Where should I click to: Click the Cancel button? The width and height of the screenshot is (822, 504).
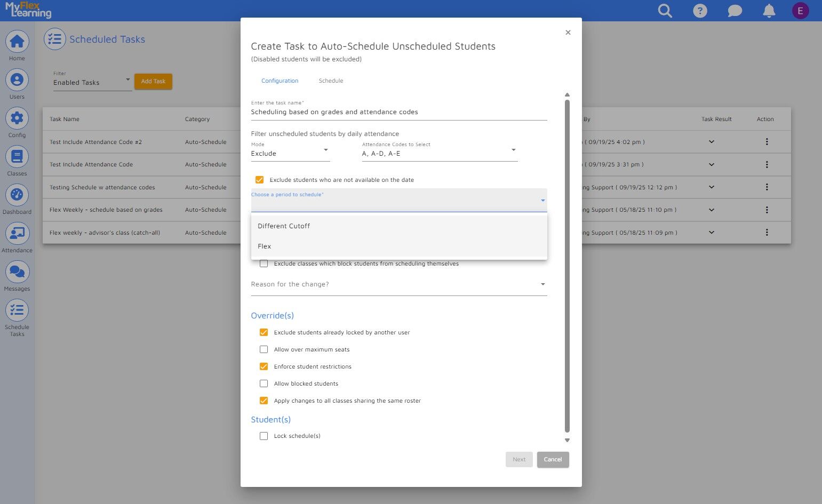pos(553,460)
